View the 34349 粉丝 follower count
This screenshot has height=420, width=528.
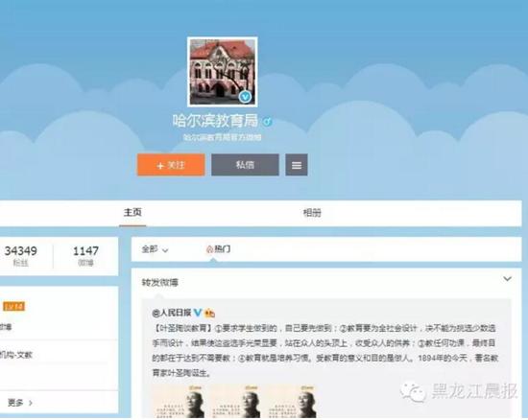point(21,256)
